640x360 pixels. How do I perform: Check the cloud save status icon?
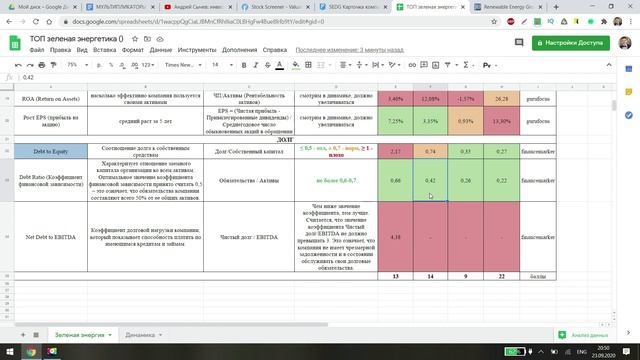160,39
